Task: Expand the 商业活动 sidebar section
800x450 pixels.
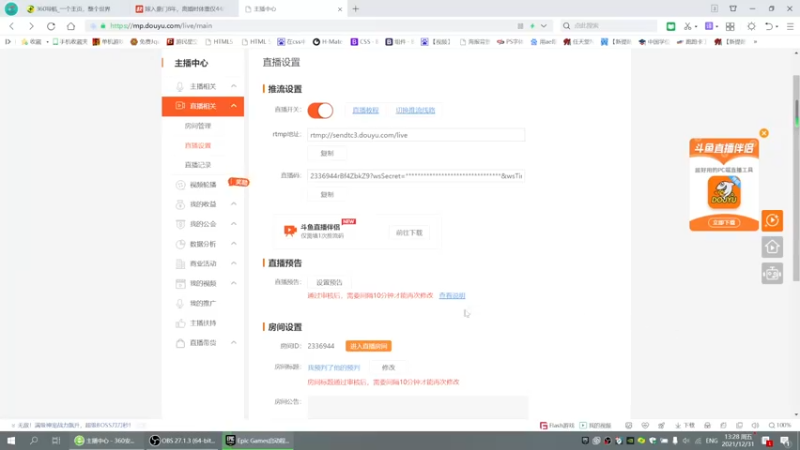Action: 234,263
